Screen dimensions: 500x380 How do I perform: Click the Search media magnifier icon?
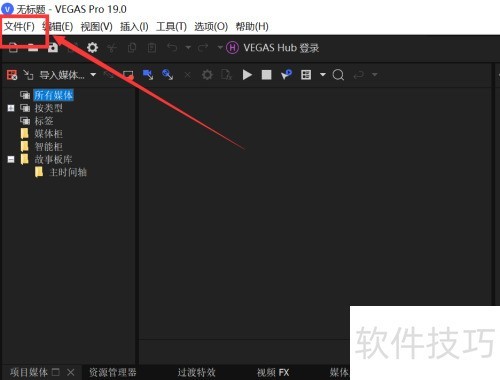[338, 75]
